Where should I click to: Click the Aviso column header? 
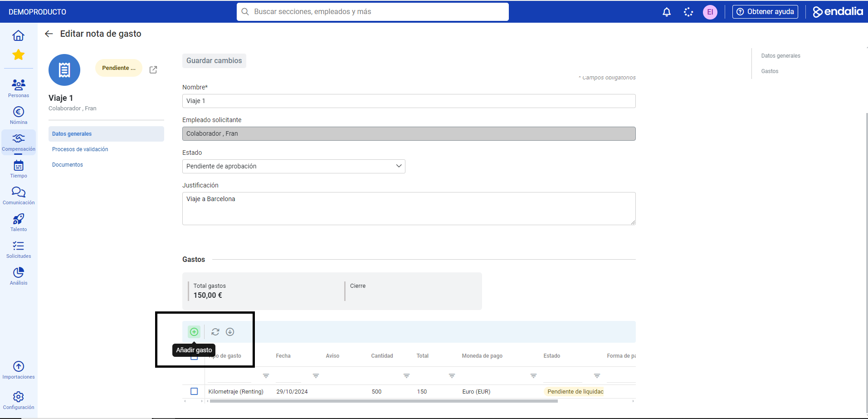pyautogui.click(x=332, y=356)
